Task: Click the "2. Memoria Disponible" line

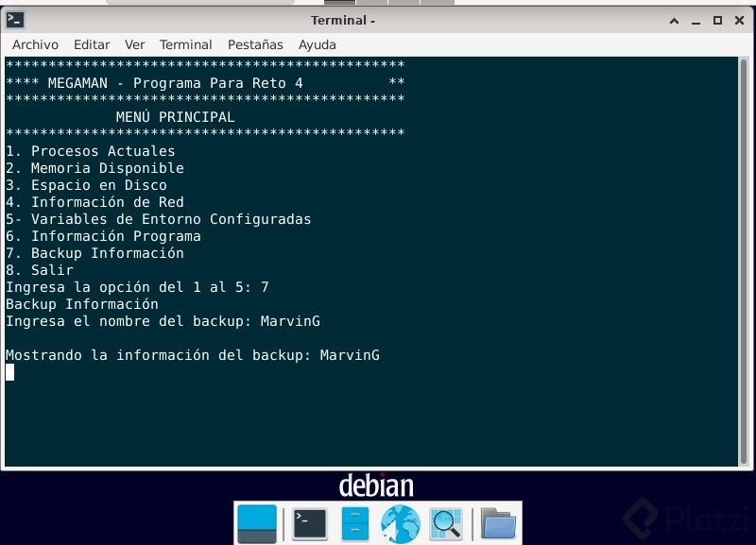Action: coord(94,168)
